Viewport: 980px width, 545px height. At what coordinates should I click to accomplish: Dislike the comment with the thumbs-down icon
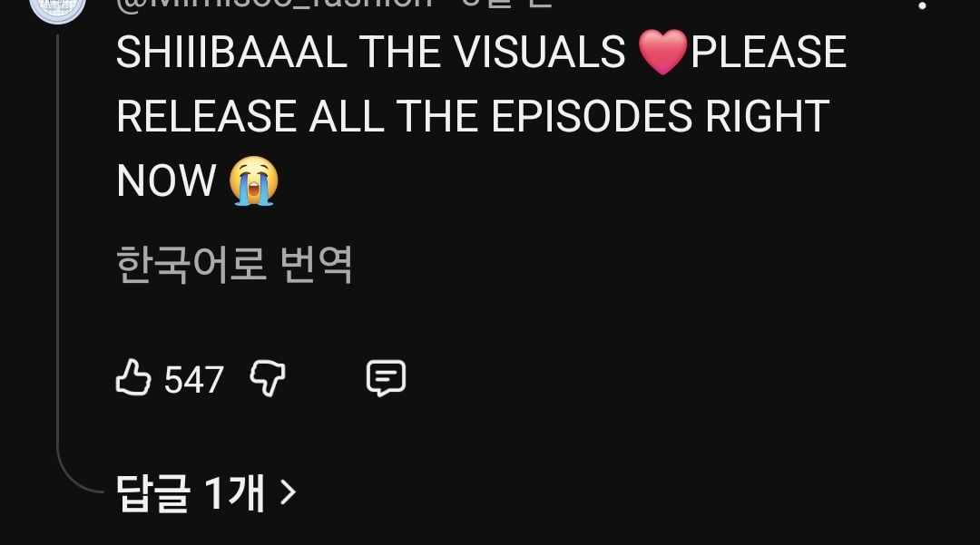point(268,378)
